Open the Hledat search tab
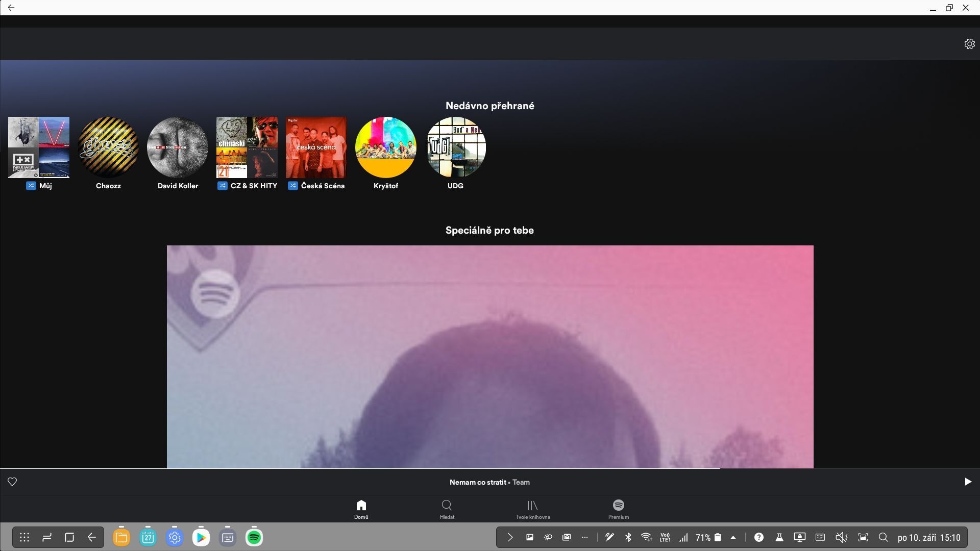This screenshot has height=551, width=980. click(x=447, y=509)
